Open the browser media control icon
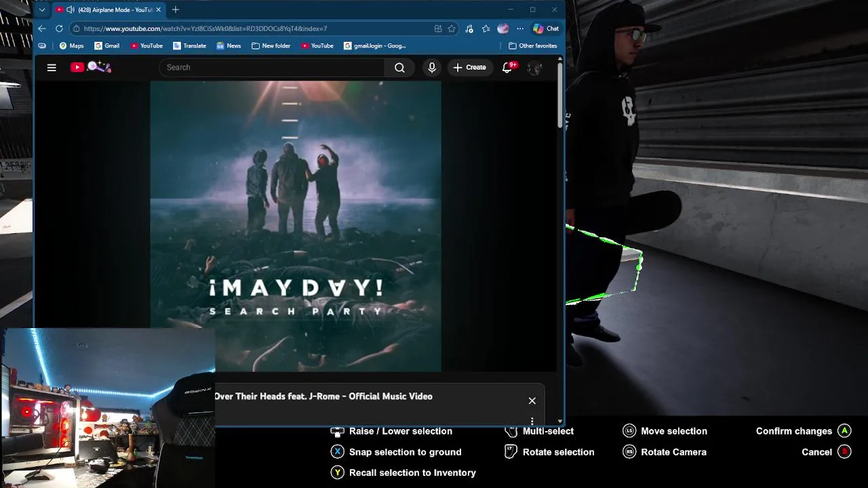868x488 pixels. (x=469, y=28)
